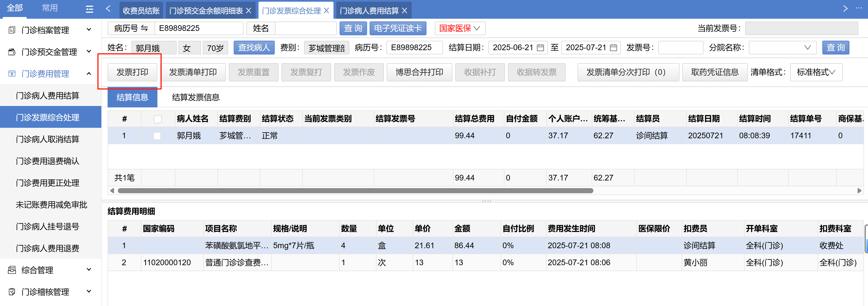Click the left tab-scroll arrow icon
The image size is (868, 306).
[108, 9]
